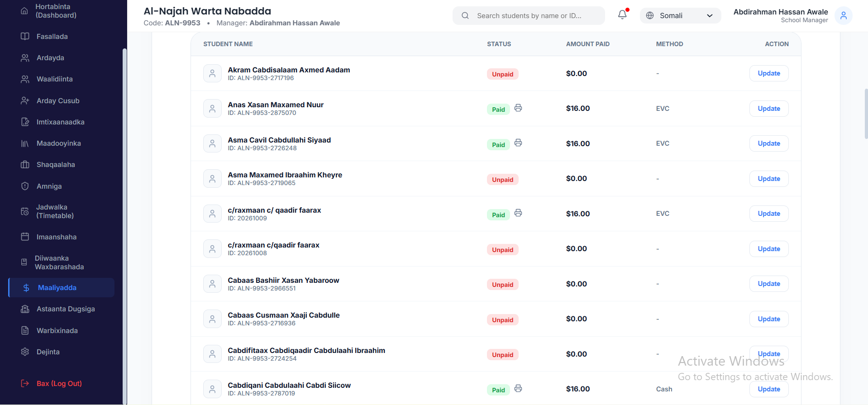The image size is (868, 405).
Task: Select Waalidiinta menu item
Action: click(62, 79)
